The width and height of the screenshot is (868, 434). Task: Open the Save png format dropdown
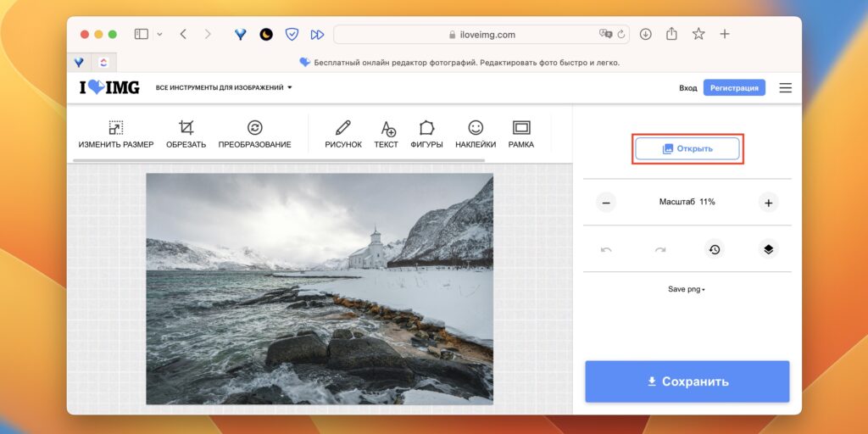point(687,290)
